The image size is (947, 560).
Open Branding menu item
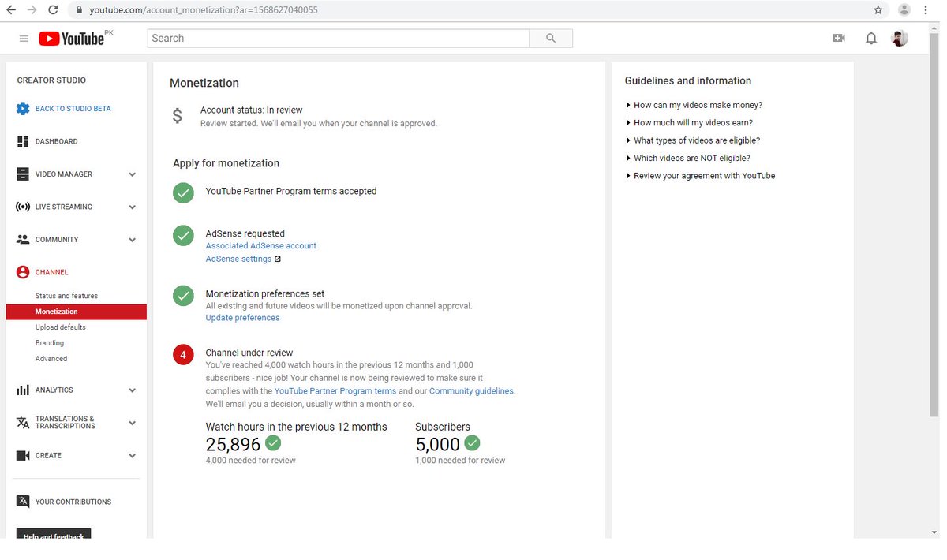(50, 343)
